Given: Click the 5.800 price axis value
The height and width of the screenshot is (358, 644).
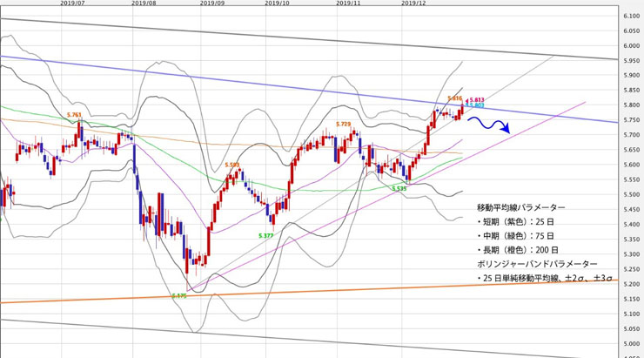Looking at the screenshot, I should 631,105.
